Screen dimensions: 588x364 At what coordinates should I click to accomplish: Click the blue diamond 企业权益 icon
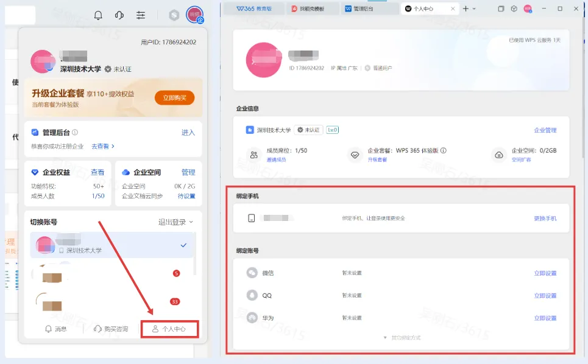pyautogui.click(x=35, y=172)
